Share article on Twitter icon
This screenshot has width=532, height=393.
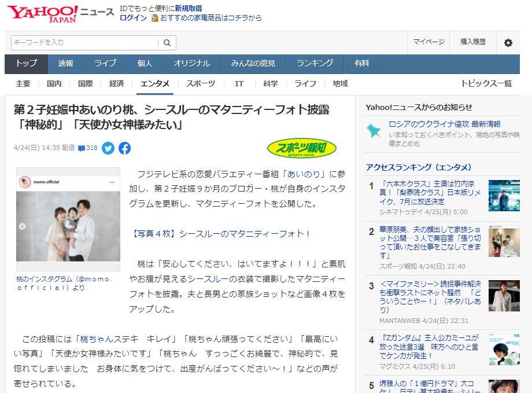108,148
